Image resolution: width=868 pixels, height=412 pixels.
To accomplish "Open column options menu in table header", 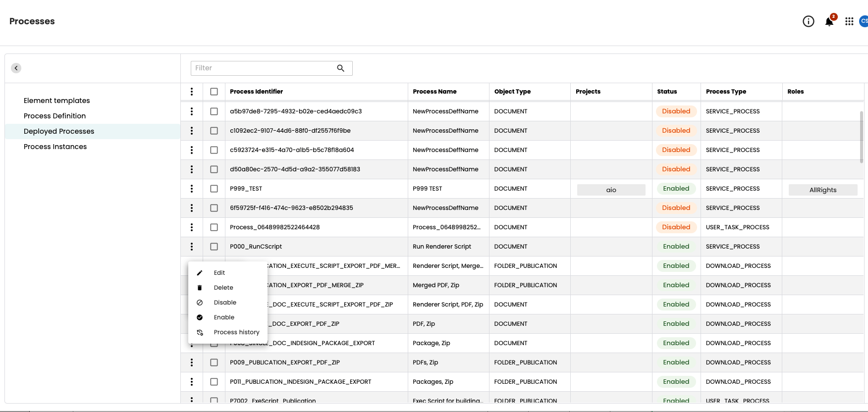I will tap(192, 92).
